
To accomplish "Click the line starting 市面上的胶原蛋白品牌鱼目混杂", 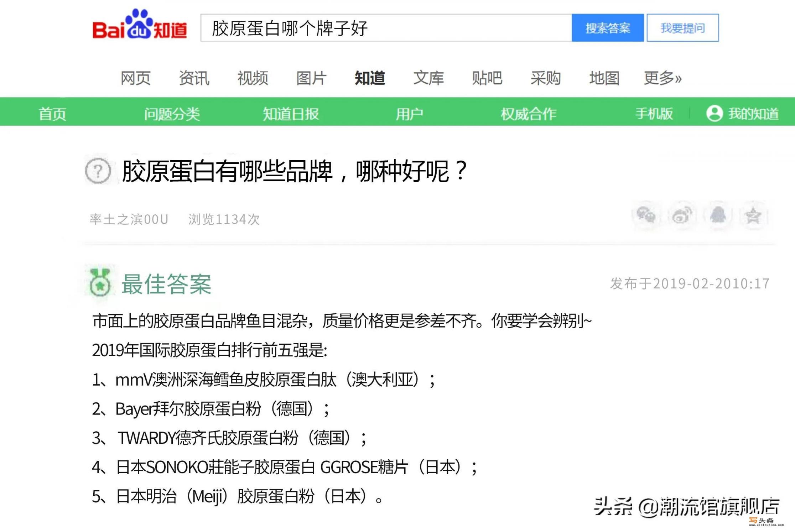I will pos(342,321).
